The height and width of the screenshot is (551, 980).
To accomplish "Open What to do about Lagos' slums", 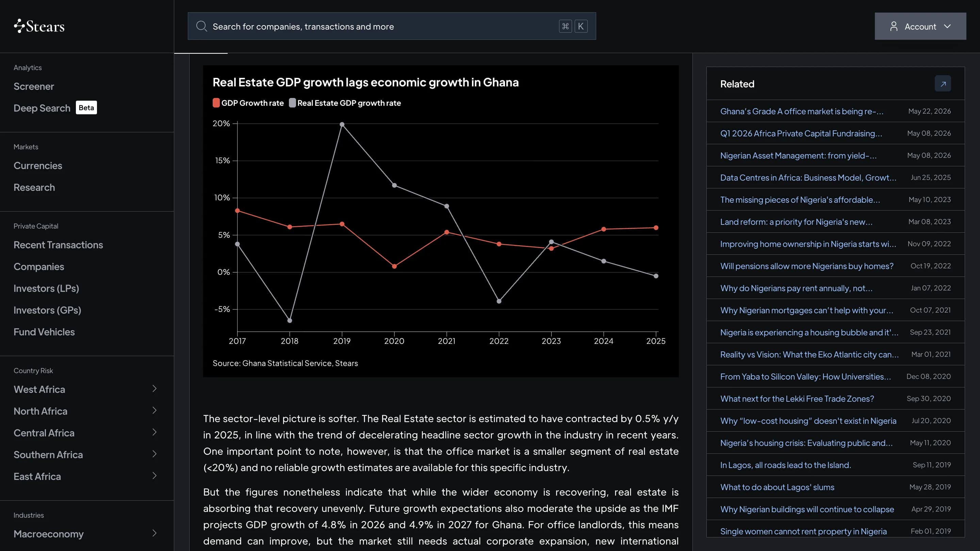I will (x=777, y=487).
